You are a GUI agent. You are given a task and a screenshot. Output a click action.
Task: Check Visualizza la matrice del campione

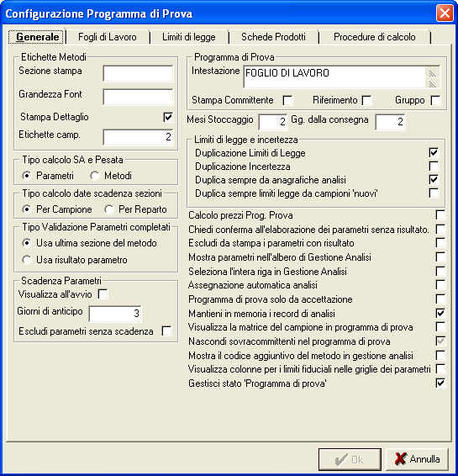pos(440,327)
